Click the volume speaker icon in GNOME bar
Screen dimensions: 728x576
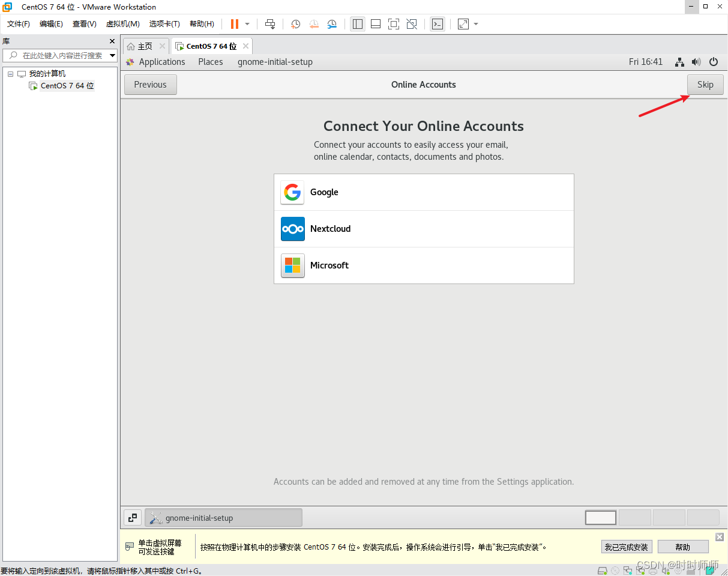tap(696, 62)
